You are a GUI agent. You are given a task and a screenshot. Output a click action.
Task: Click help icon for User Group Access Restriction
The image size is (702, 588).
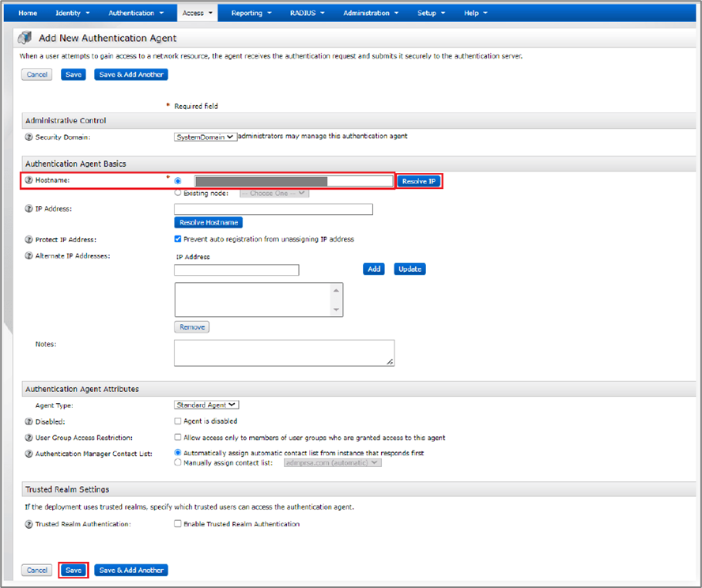coord(29,438)
